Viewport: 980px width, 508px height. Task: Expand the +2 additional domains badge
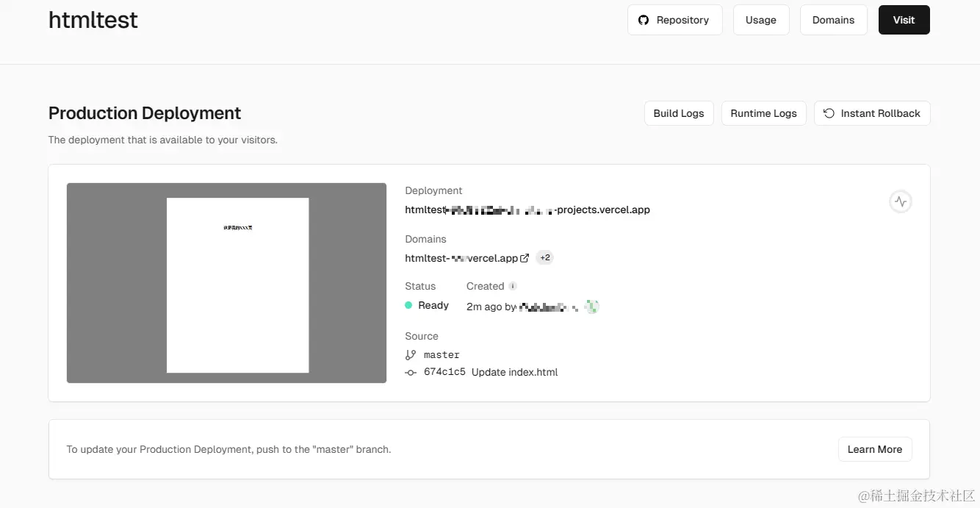[x=545, y=258]
